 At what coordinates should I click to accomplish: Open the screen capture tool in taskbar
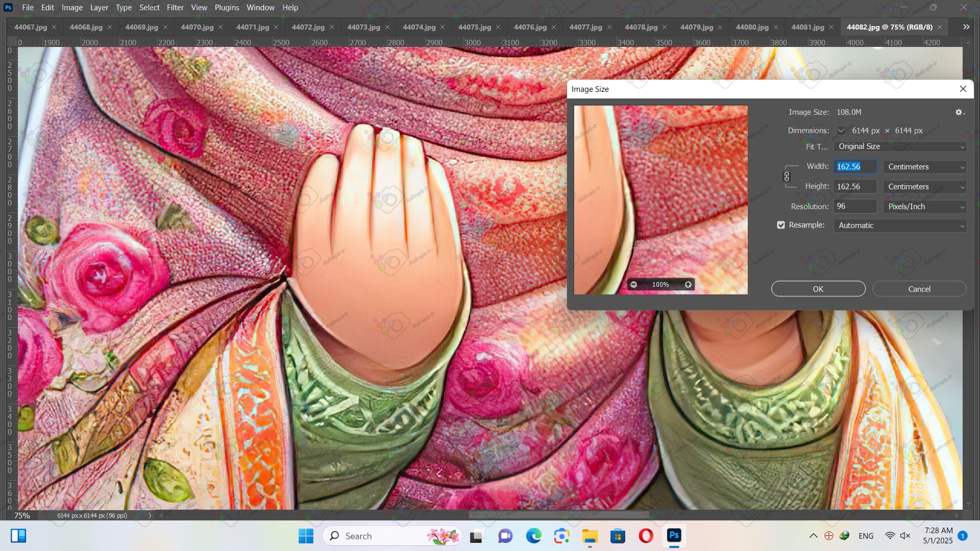click(x=561, y=536)
